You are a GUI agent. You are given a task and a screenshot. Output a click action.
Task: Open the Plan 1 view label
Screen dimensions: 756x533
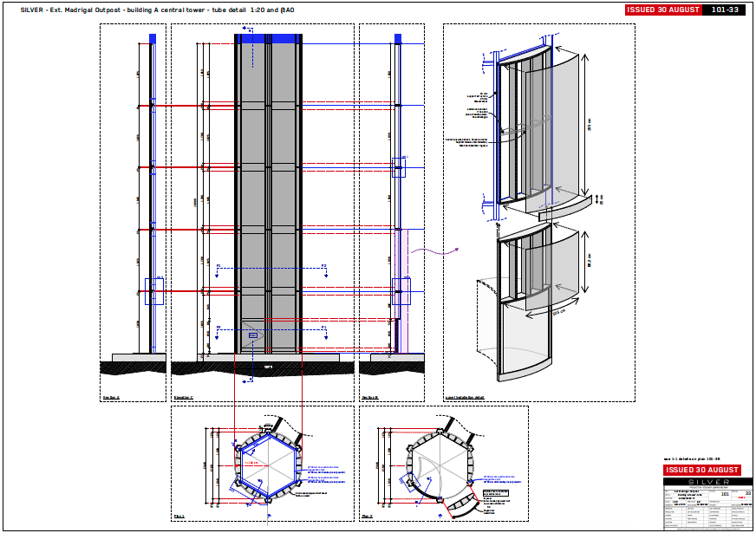pyautogui.click(x=179, y=516)
